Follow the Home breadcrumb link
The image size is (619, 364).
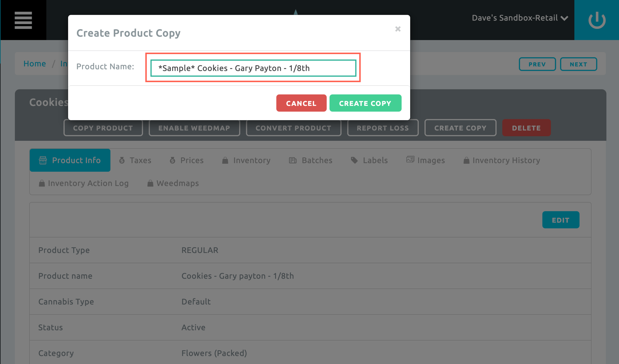coord(35,64)
